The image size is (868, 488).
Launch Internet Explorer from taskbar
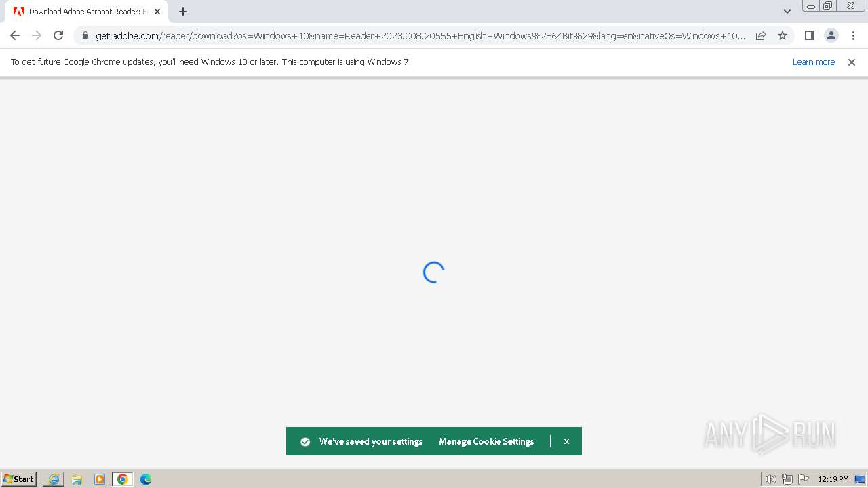(54, 479)
